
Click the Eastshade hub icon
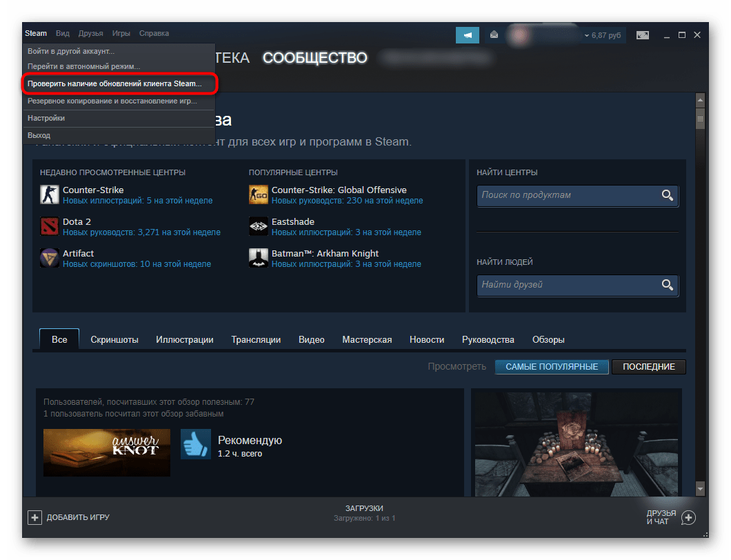(x=258, y=227)
